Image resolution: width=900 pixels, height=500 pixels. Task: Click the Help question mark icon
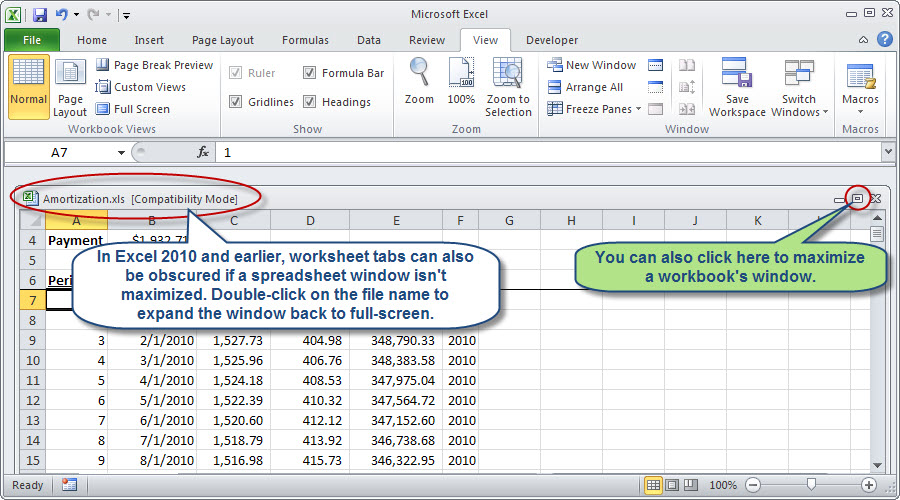885,40
